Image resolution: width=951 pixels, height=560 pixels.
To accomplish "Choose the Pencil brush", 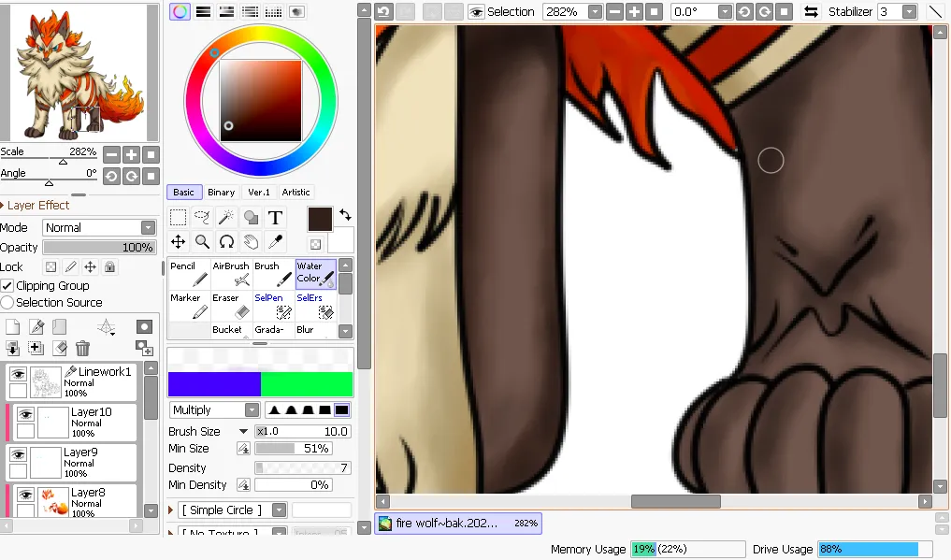I will [189, 274].
